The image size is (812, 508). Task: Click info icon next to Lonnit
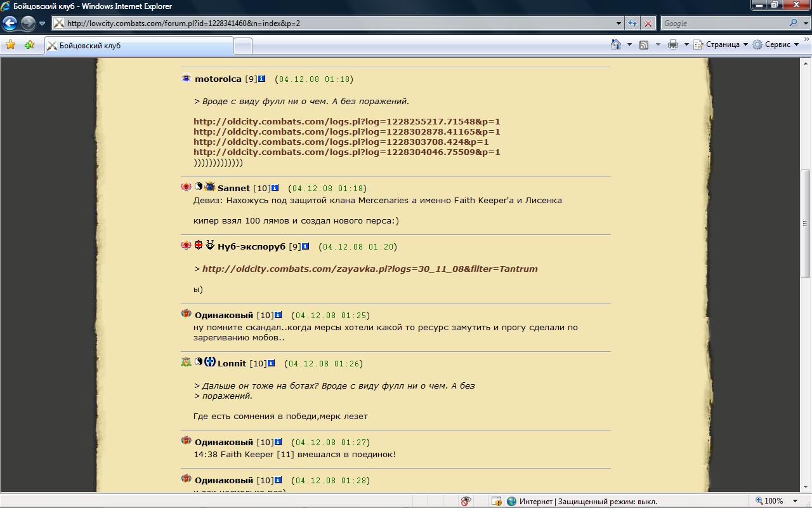[271, 363]
